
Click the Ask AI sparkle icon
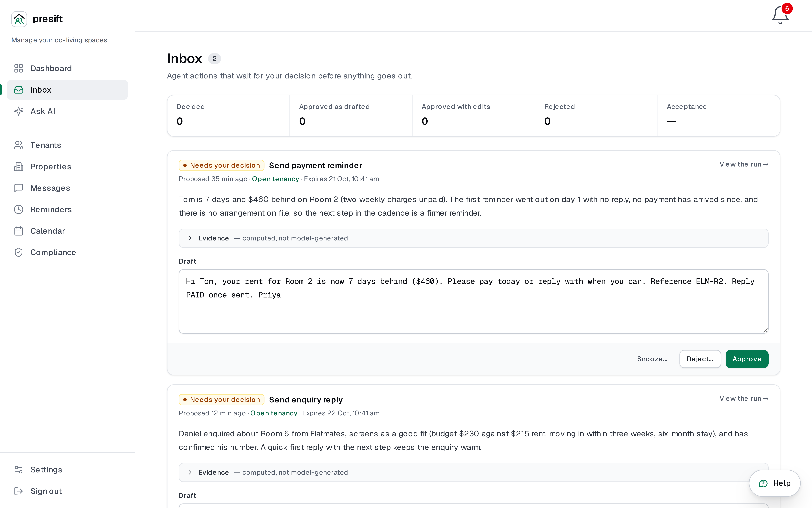pyautogui.click(x=18, y=111)
